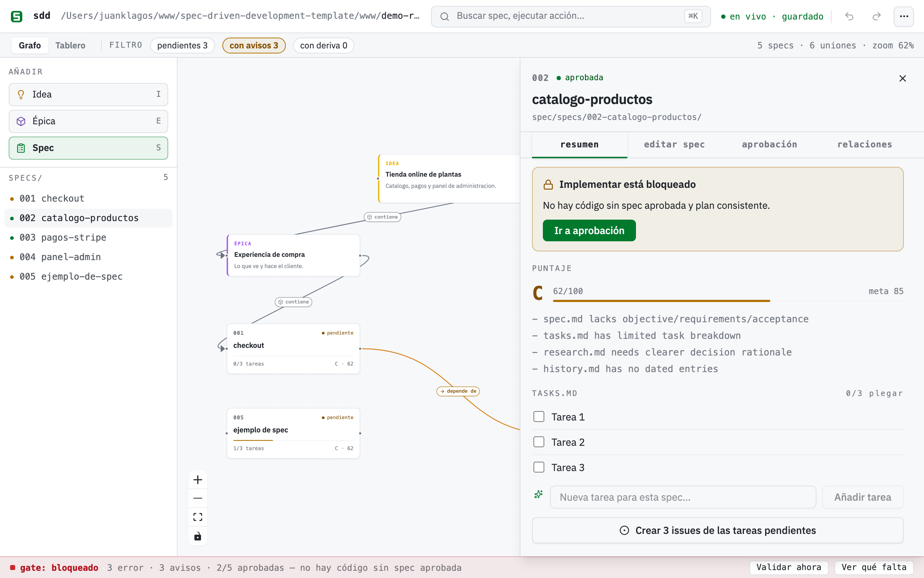The image size is (924, 578).
Task: Click the Ir a aprobación button
Action: (x=589, y=230)
